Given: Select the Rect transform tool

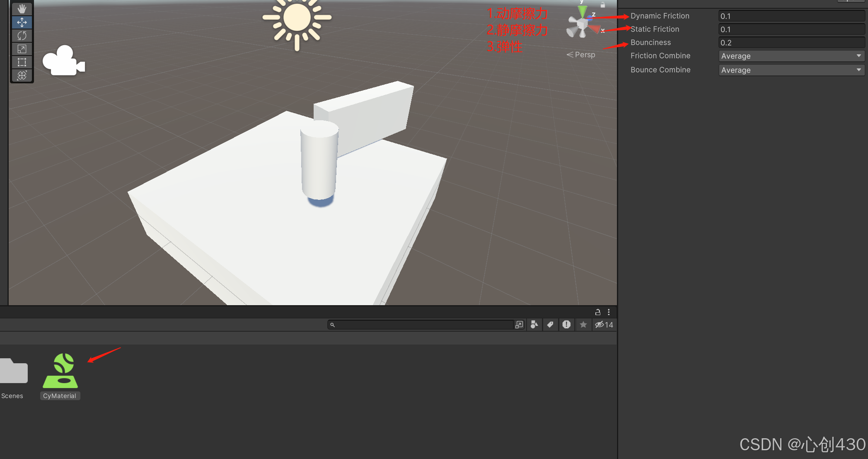Looking at the screenshot, I should [22, 62].
